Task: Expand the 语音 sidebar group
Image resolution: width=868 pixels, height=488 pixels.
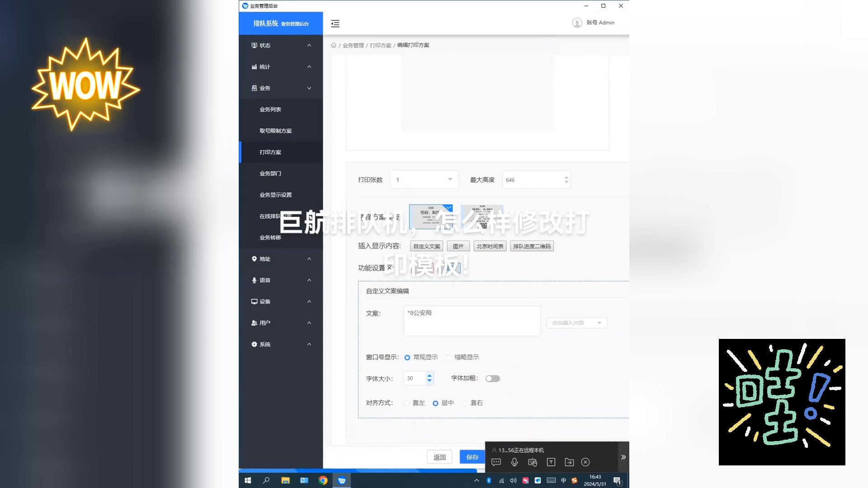Action: coord(281,280)
